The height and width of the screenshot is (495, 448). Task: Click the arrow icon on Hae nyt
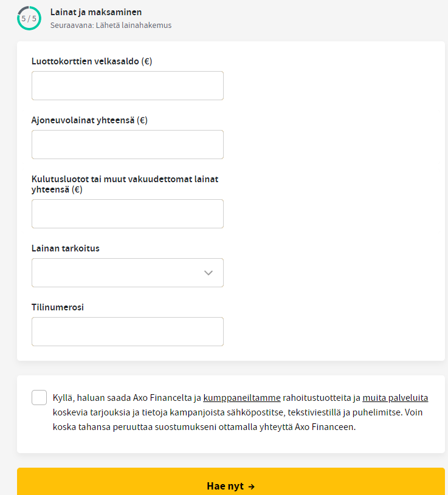(252, 486)
